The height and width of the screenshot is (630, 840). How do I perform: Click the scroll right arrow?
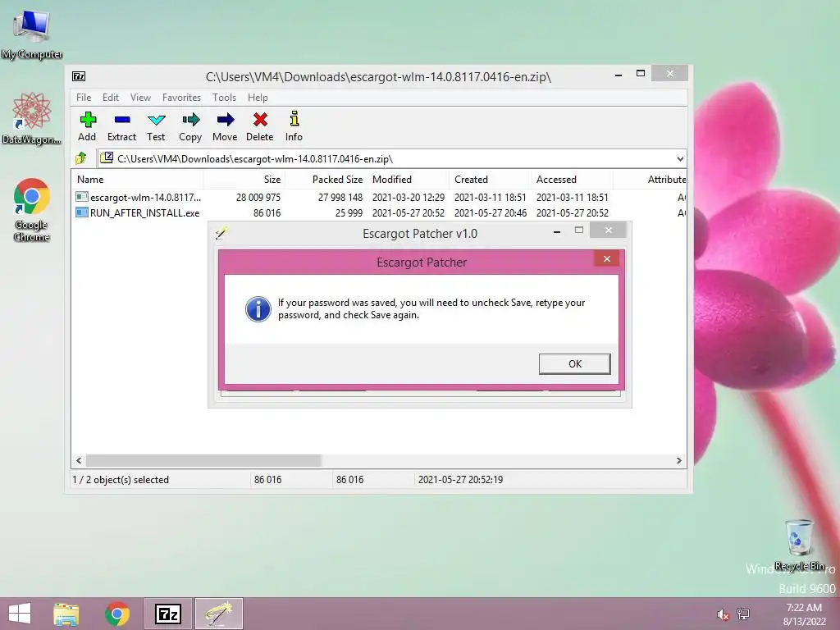coord(678,460)
